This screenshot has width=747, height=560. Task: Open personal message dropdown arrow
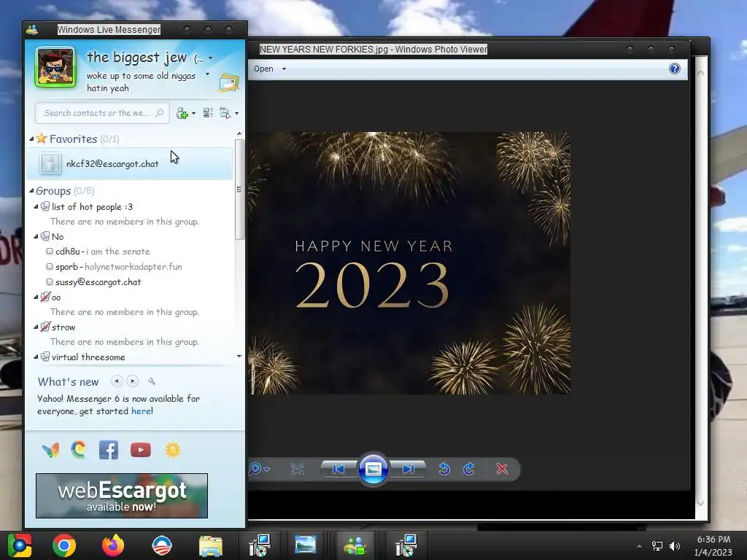[207, 74]
